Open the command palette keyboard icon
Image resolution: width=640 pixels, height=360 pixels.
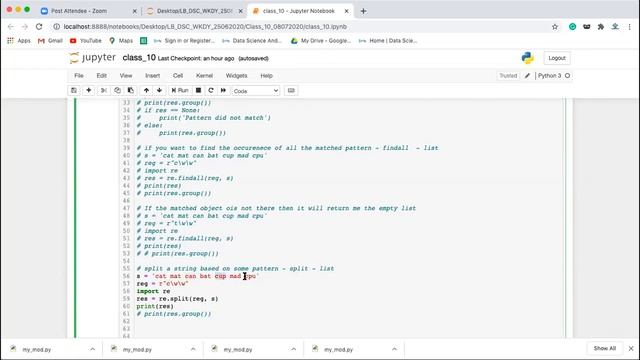[291, 90]
